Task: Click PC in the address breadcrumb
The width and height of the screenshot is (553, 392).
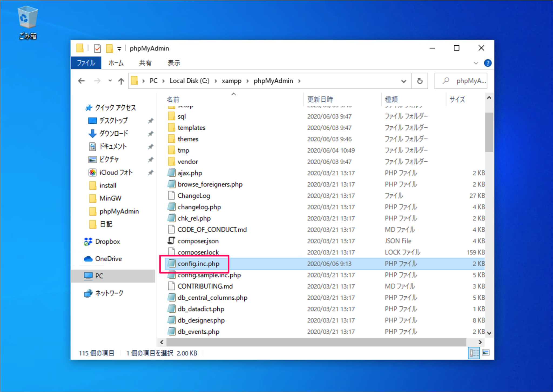Action: pyautogui.click(x=153, y=81)
